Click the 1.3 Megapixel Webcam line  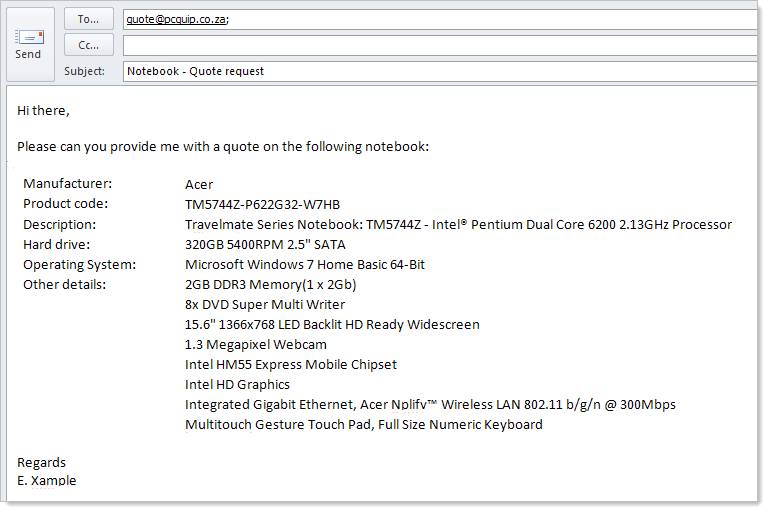coord(255,344)
